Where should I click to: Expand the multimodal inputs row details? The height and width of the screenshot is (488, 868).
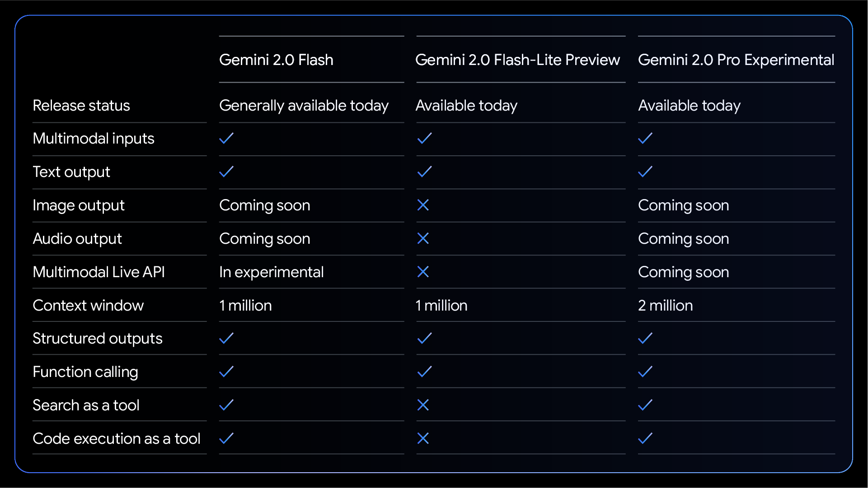[94, 138]
